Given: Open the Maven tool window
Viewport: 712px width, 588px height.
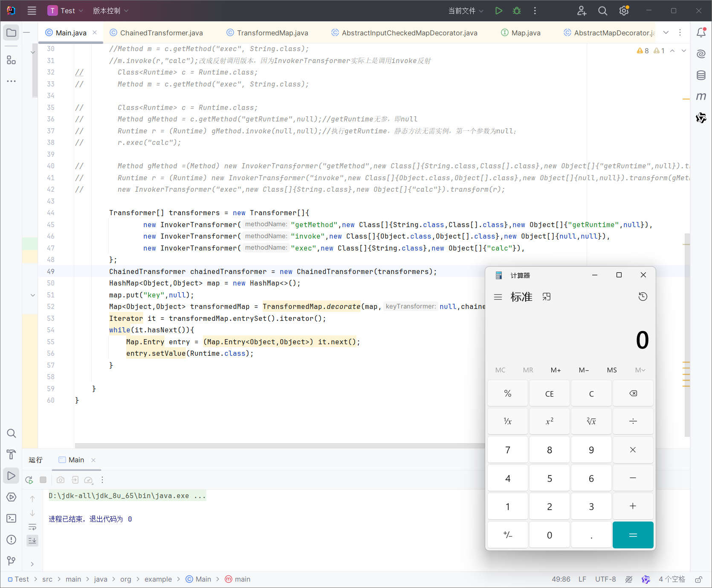Looking at the screenshot, I should tap(701, 97).
